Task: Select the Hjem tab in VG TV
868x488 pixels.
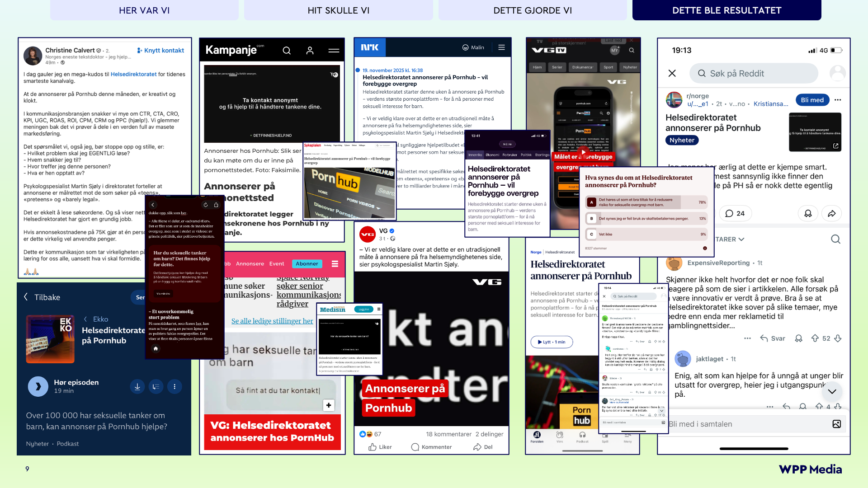Action: click(537, 67)
